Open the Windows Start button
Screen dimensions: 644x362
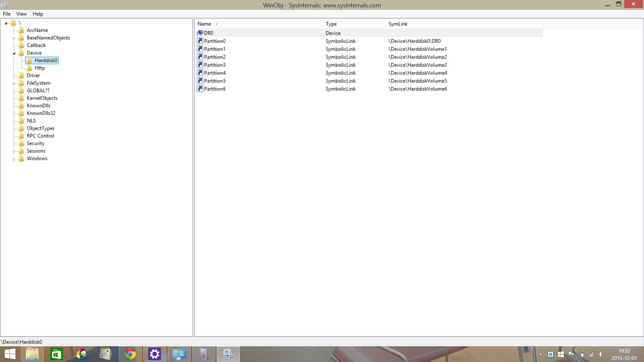[x=10, y=354]
